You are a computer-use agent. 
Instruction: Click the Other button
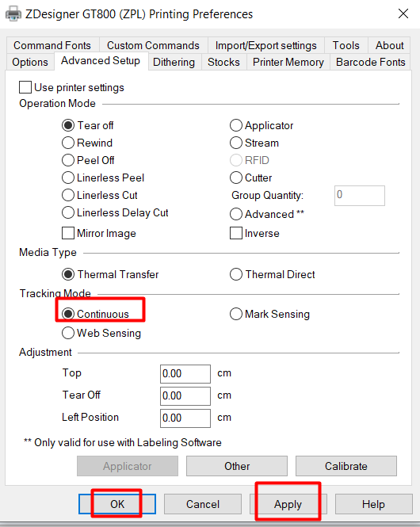[x=237, y=466]
